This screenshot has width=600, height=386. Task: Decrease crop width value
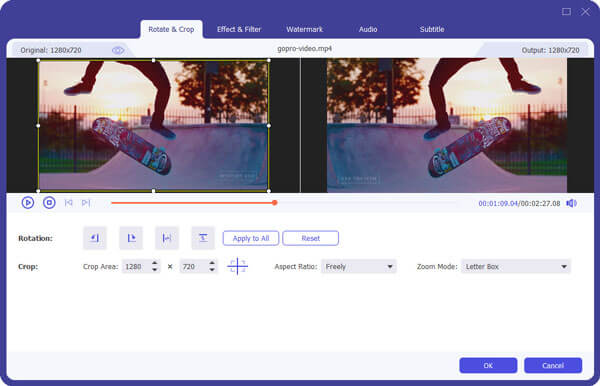coord(155,270)
